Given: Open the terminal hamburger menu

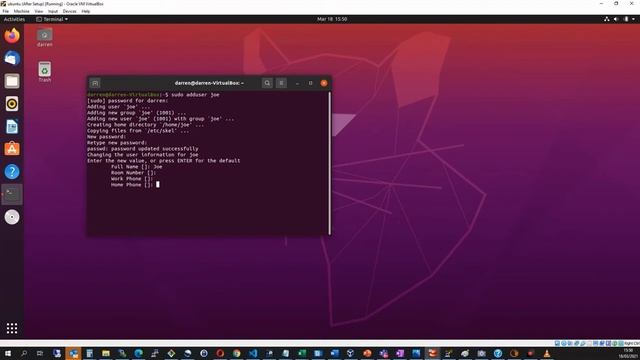Looking at the screenshot, I should [281, 83].
